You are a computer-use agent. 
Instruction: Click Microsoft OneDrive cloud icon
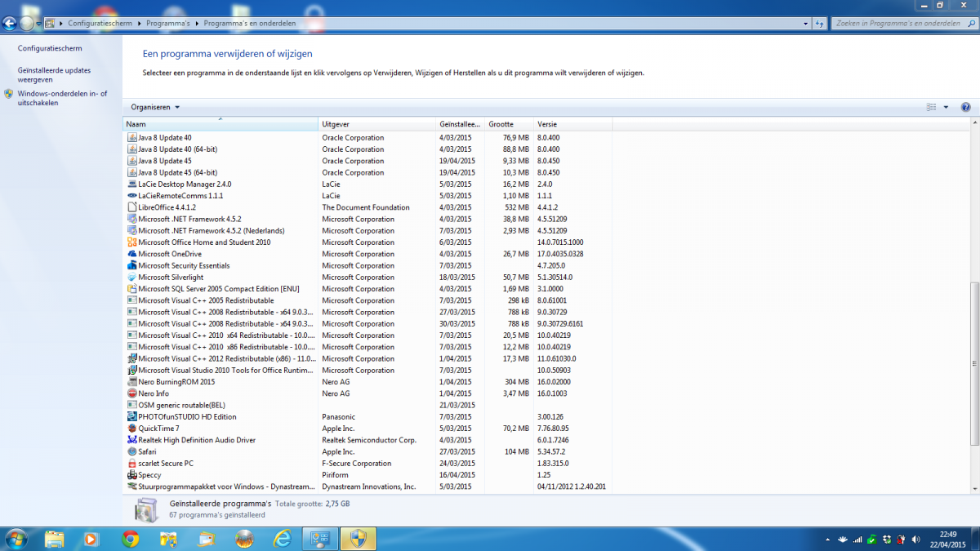coord(132,254)
